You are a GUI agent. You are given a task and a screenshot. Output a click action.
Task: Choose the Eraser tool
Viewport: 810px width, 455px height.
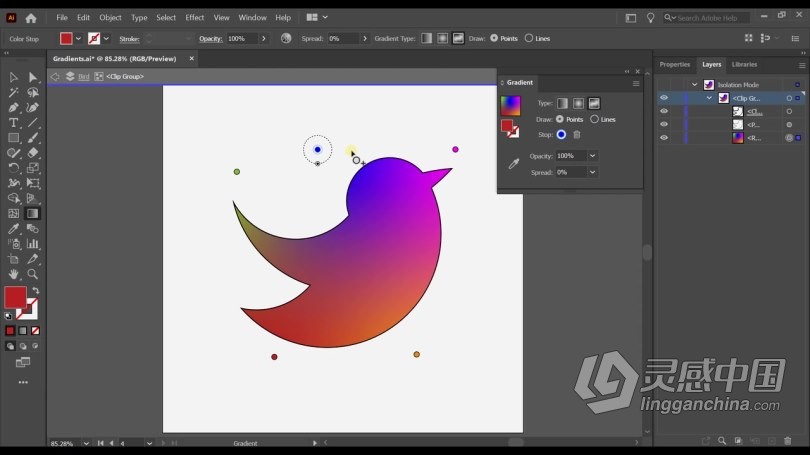click(33, 153)
